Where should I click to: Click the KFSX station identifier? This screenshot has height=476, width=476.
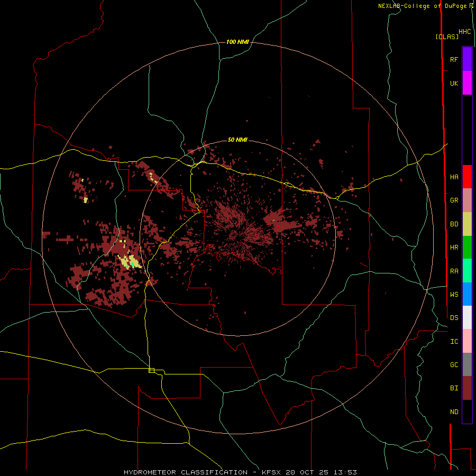click(272, 472)
